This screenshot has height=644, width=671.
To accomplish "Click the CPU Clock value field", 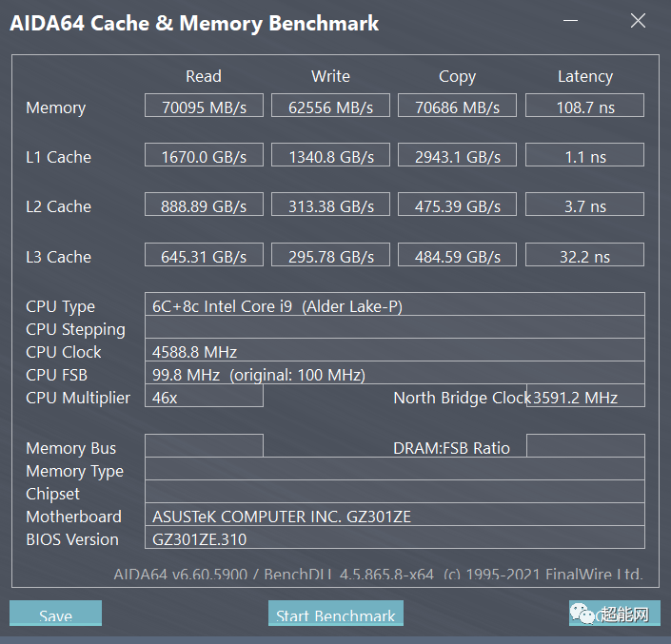I will point(394,351).
